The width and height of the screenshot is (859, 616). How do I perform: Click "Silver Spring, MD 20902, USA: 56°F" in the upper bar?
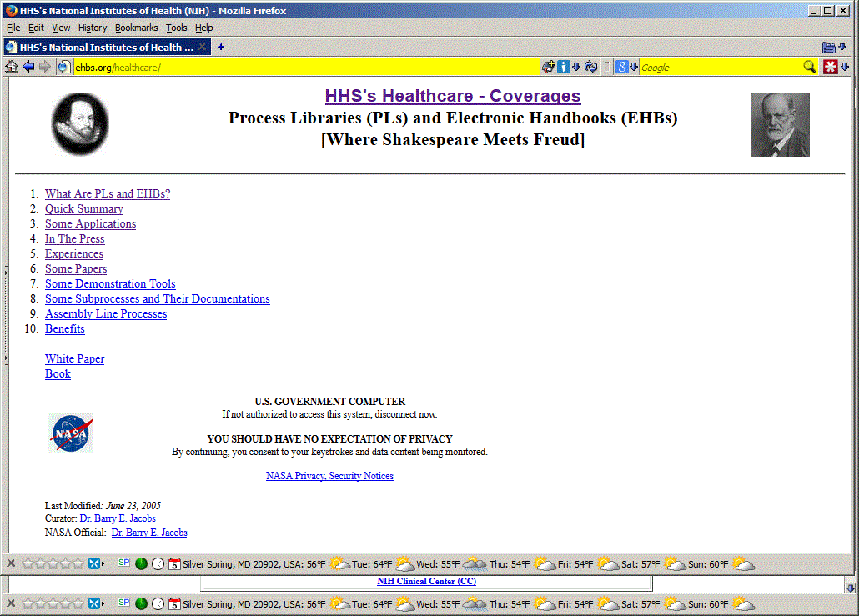click(254, 564)
